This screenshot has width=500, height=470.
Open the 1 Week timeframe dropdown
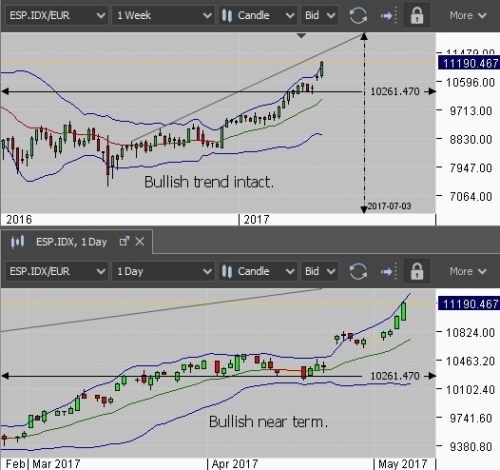click(163, 15)
